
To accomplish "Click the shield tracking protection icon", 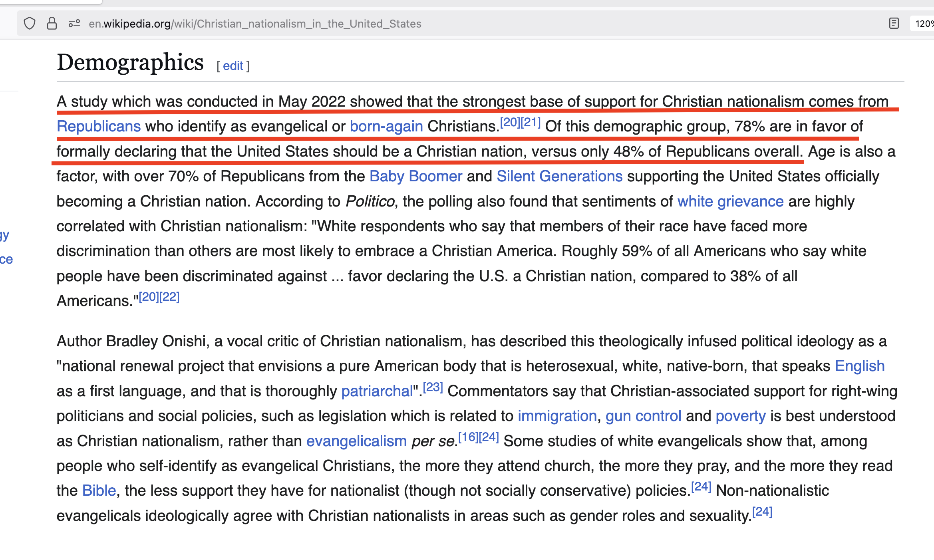I will [x=30, y=24].
